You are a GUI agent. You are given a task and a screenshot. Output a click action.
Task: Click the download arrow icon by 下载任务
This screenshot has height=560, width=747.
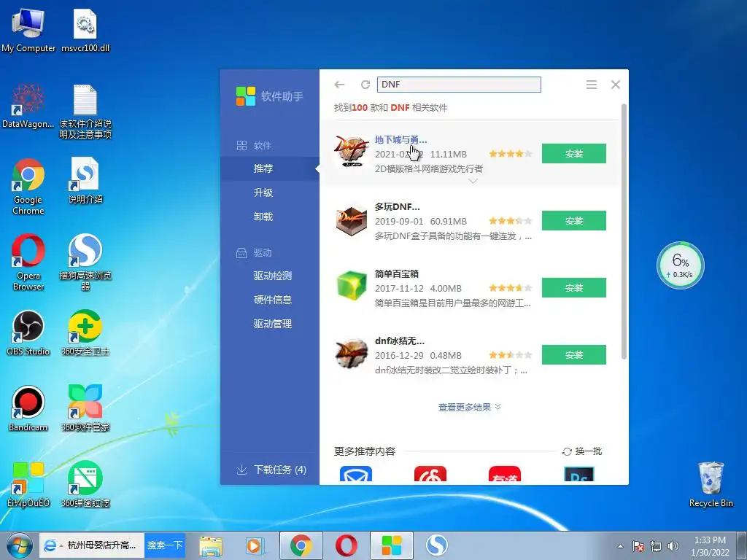(x=241, y=470)
